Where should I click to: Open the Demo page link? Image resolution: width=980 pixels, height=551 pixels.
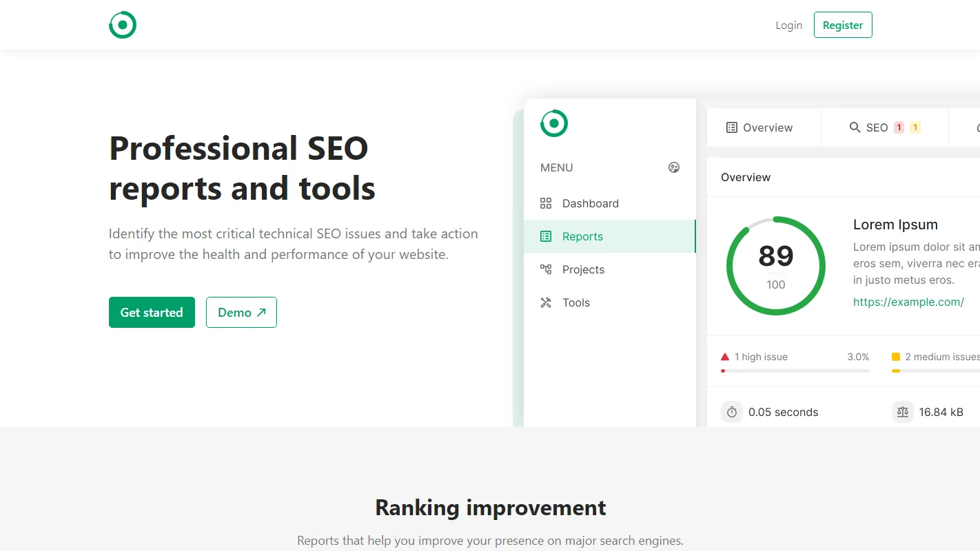pyautogui.click(x=241, y=312)
